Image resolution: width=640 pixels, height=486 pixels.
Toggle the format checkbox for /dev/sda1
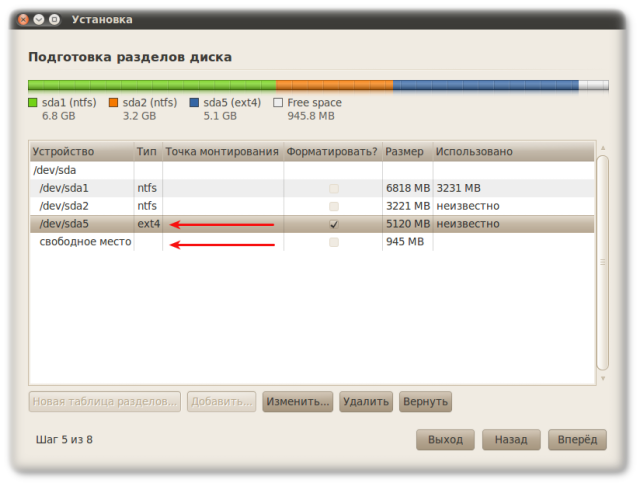333,188
